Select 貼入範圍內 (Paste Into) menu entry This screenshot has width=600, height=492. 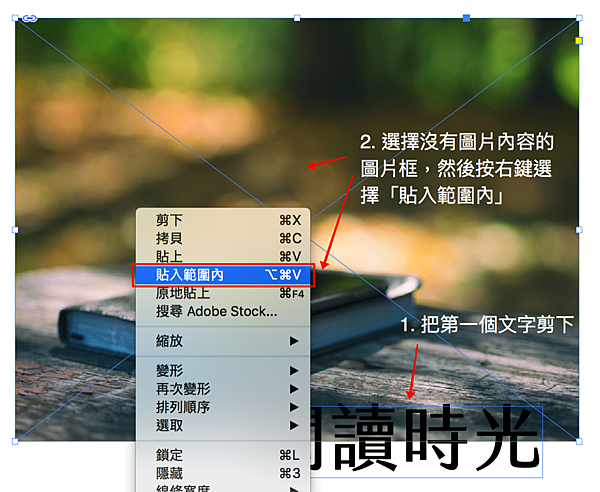223,275
